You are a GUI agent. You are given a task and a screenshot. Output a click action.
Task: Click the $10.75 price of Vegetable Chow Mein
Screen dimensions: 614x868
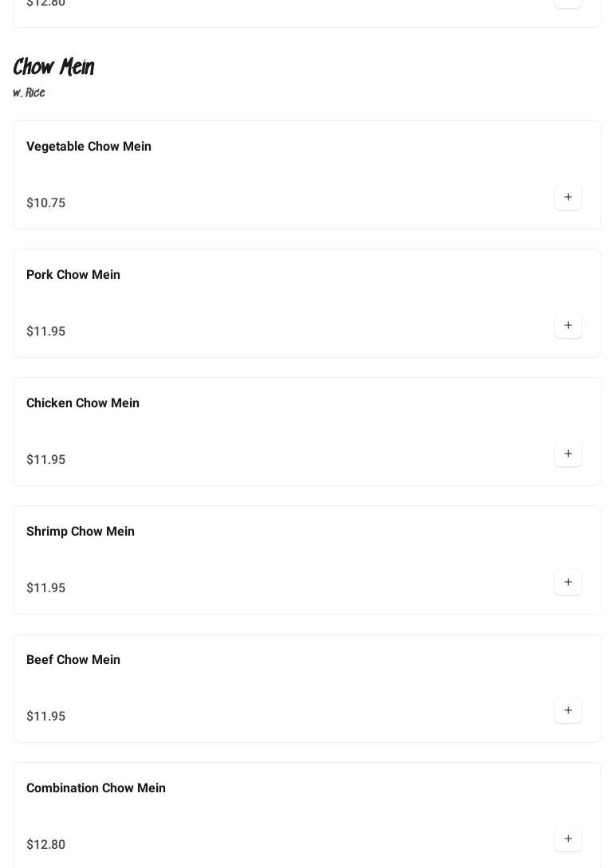(x=46, y=203)
